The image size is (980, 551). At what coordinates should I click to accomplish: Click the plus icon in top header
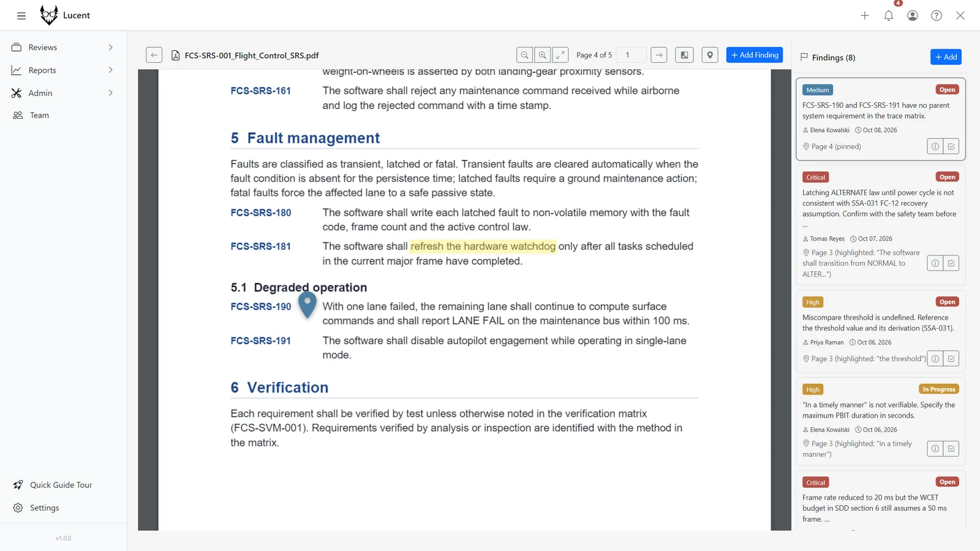865,16
